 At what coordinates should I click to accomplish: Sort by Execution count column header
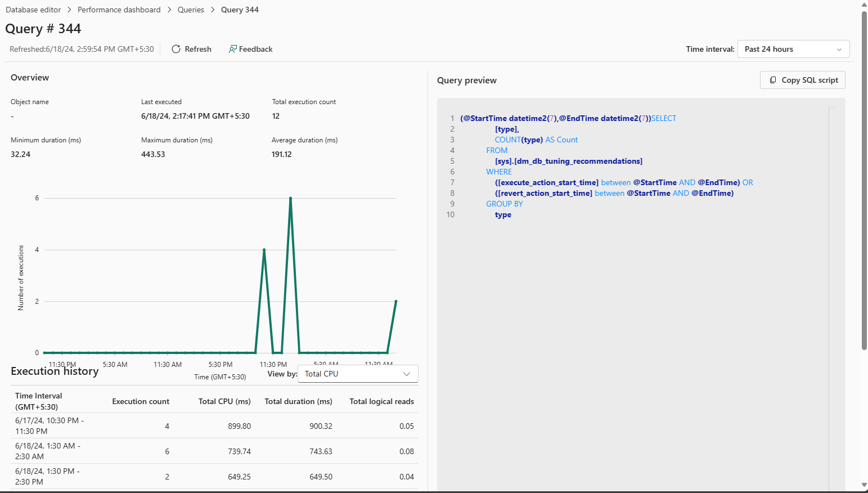[141, 401]
